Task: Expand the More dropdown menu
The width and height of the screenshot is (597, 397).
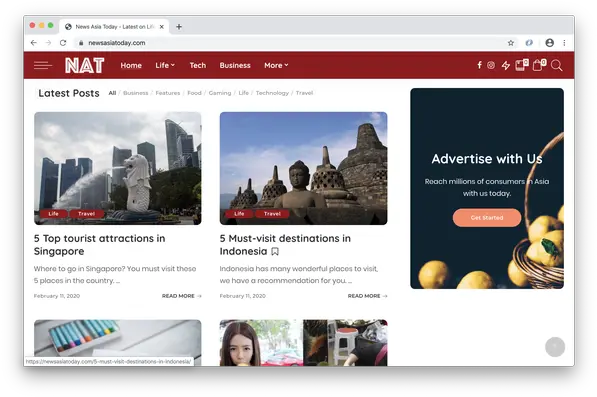Action: 276,65
